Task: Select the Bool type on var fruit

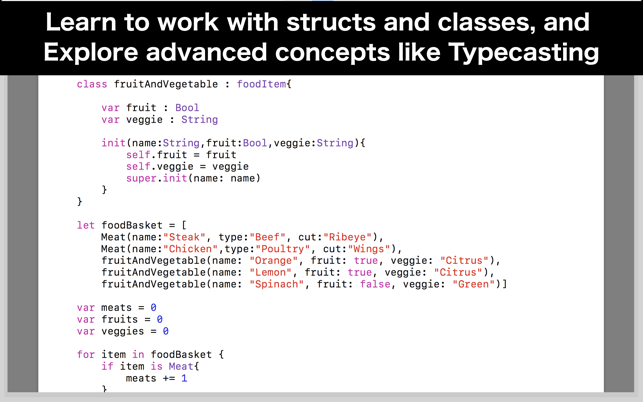Action: coord(187,107)
